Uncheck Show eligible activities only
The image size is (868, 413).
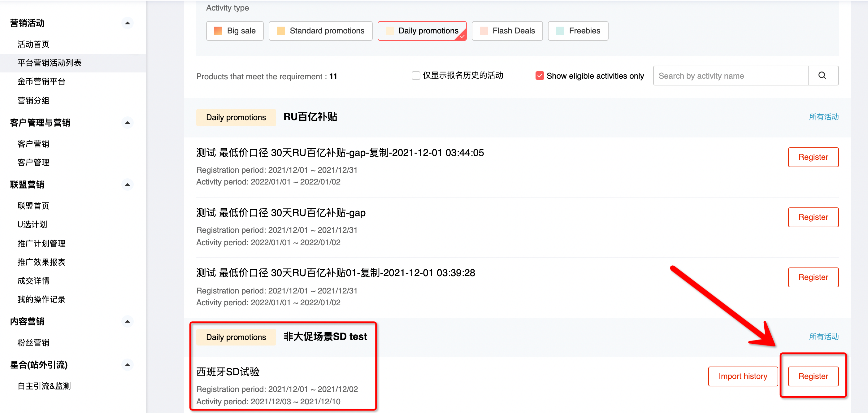(540, 76)
